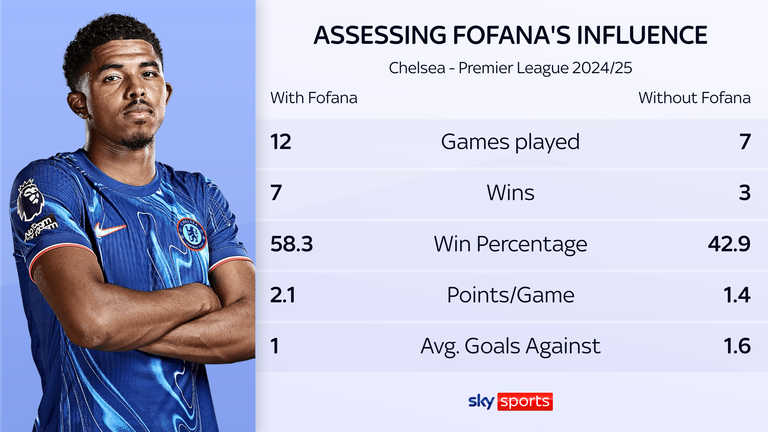Click the red 'sports' box in the logo
The height and width of the screenshot is (432, 768).
coord(525,402)
